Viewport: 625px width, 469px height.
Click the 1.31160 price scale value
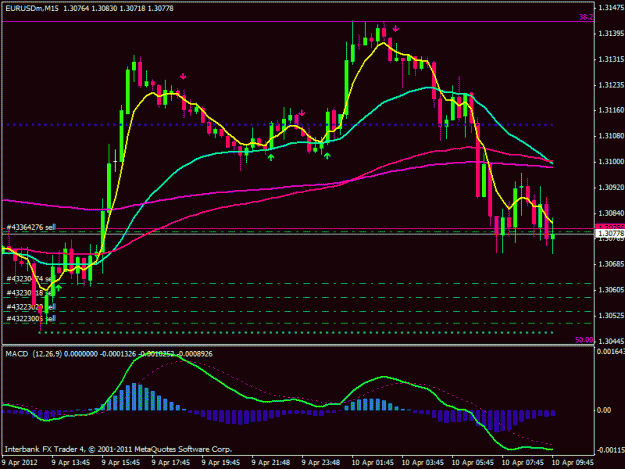(x=611, y=110)
